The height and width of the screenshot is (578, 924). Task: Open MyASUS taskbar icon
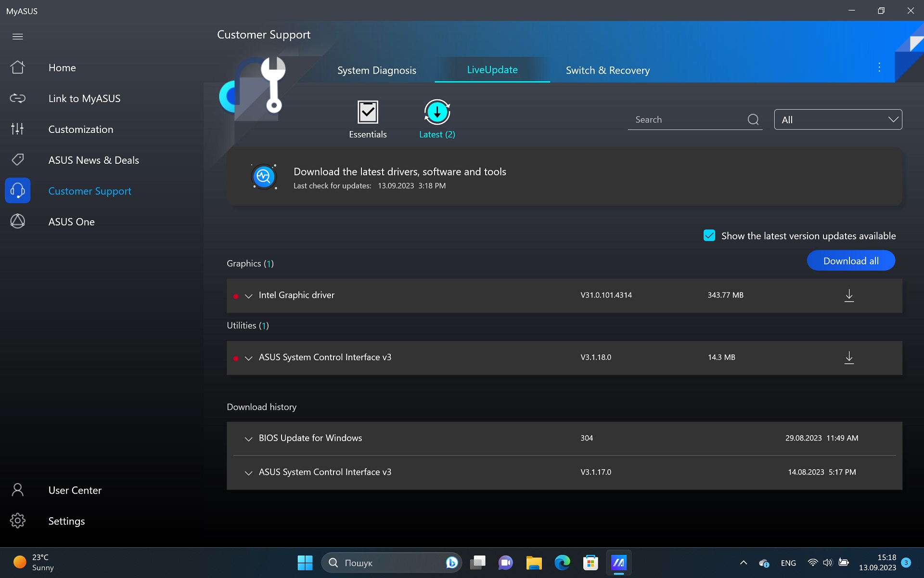pyautogui.click(x=618, y=563)
